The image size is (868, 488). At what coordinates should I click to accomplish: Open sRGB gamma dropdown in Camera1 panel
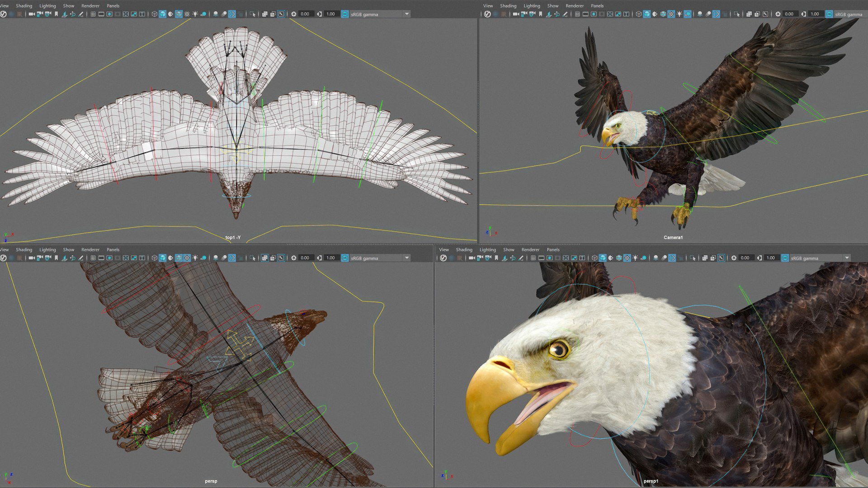click(x=851, y=14)
